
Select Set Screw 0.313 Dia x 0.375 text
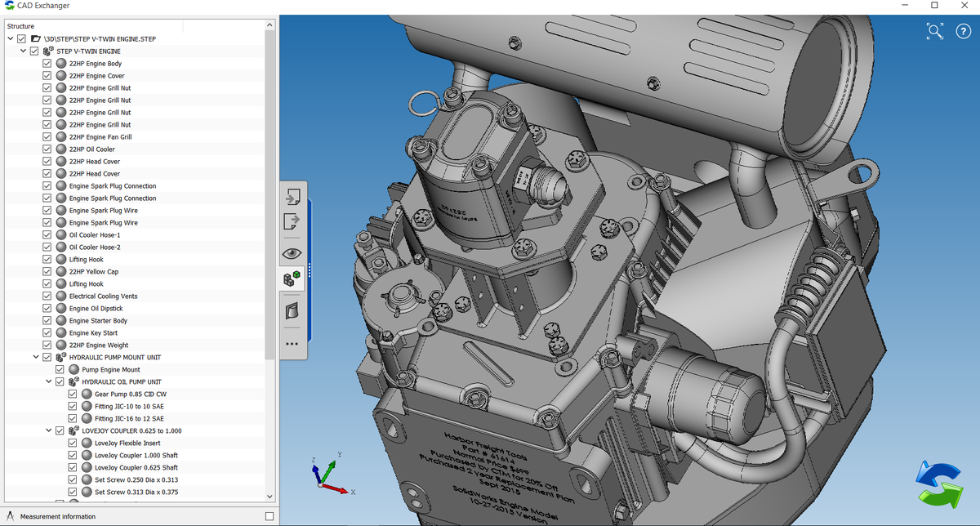pos(136,492)
